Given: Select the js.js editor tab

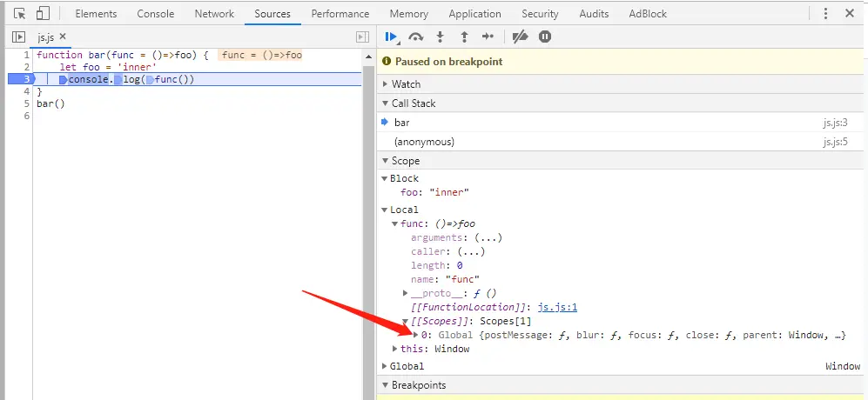Looking at the screenshot, I should (45, 37).
